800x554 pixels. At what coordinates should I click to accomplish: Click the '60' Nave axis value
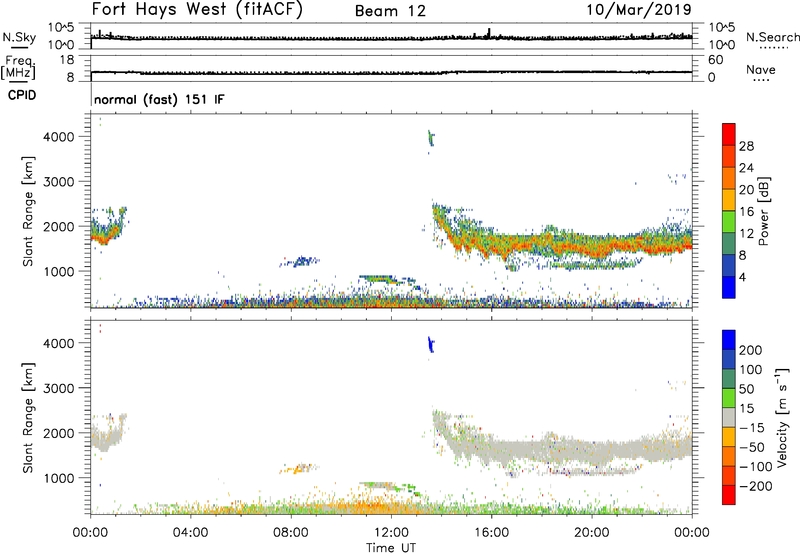pyautogui.click(x=716, y=60)
